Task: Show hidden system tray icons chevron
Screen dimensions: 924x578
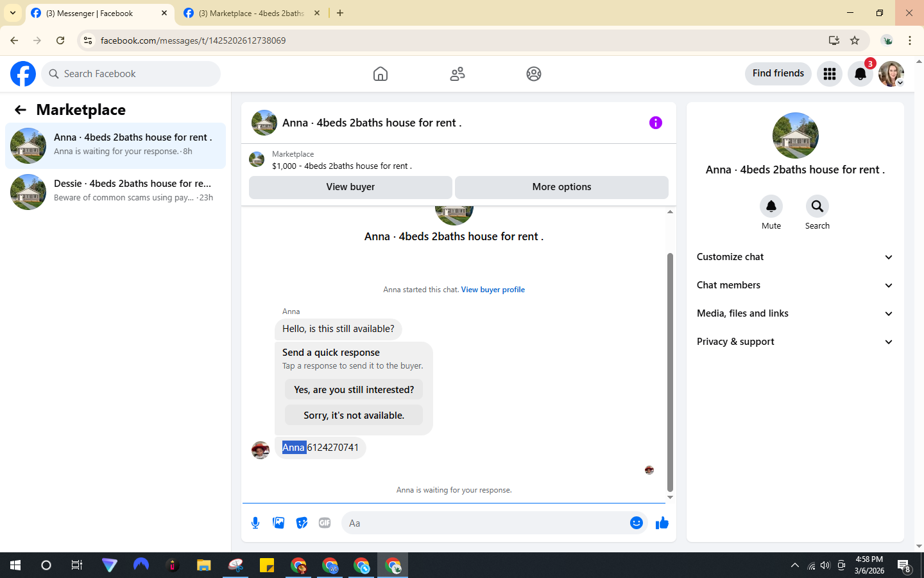Action: point(795,565)
